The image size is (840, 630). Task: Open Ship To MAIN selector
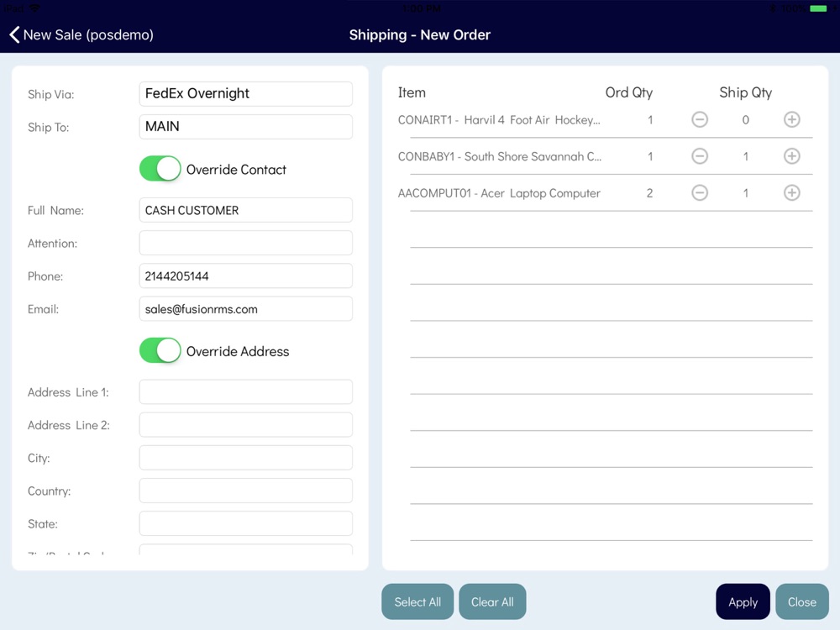coord(245,127)
